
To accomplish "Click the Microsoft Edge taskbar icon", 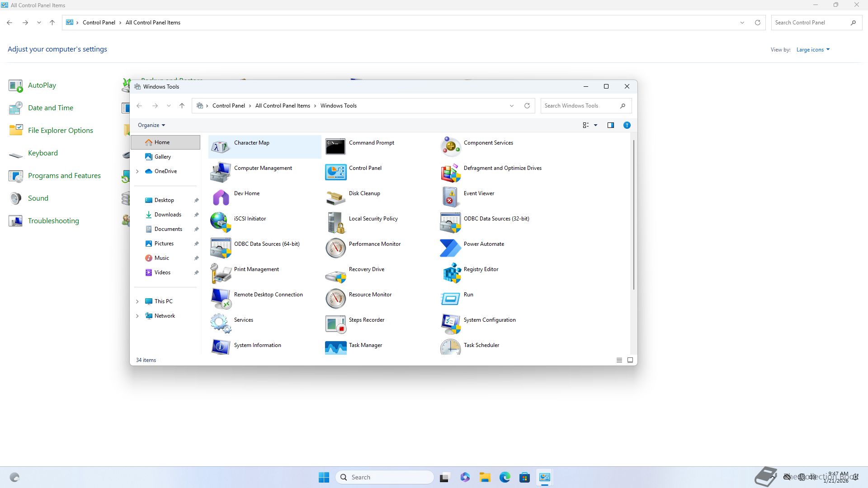I will point(505,477).
